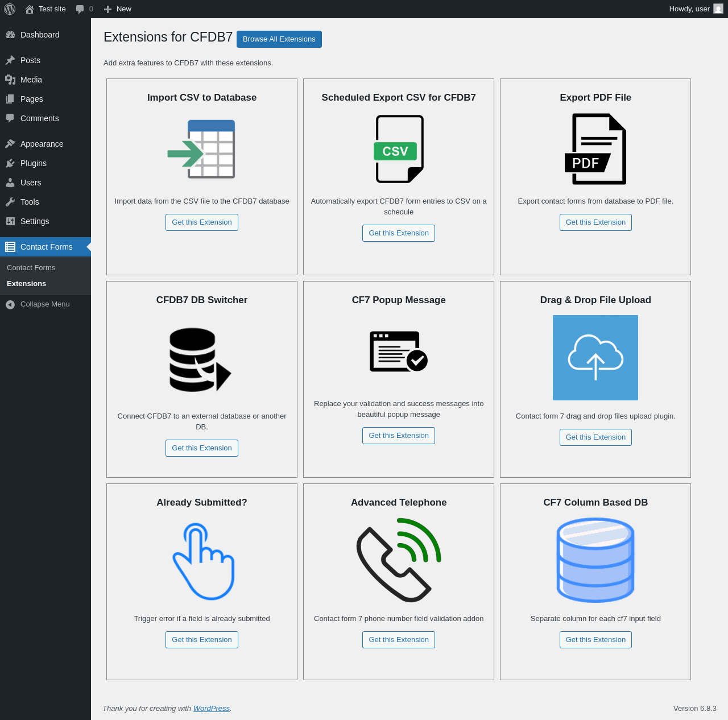Open the Howdy, user account menu
This screenshot has height=720, width=728.
pos(689,9)
